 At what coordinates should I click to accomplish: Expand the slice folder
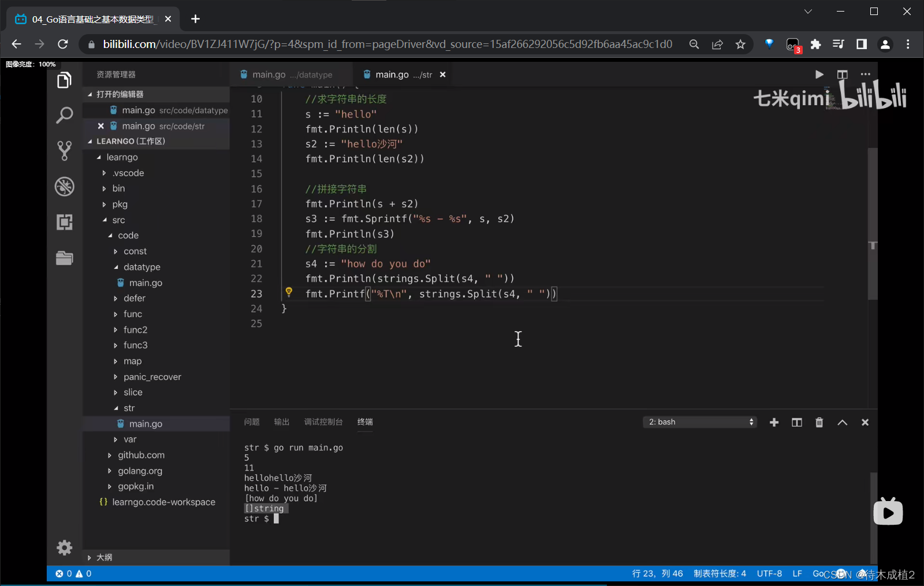click(115, 392)
